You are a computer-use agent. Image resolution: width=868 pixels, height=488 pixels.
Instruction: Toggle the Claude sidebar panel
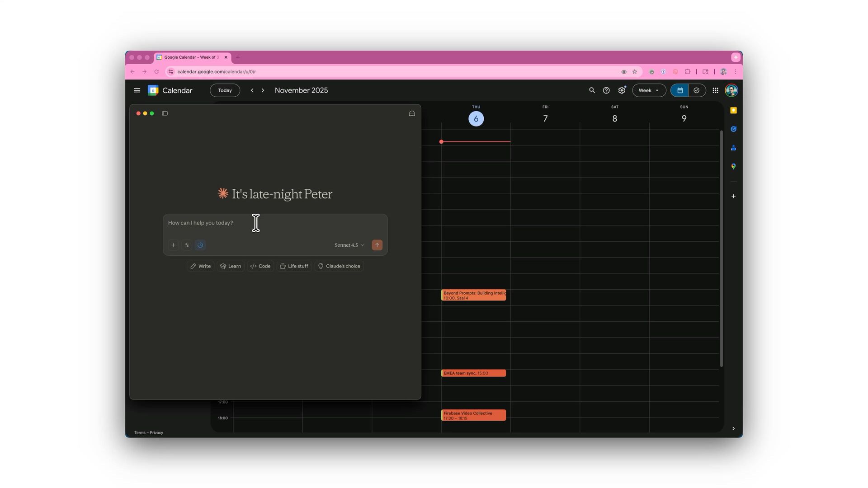click(x=165, y=113)
